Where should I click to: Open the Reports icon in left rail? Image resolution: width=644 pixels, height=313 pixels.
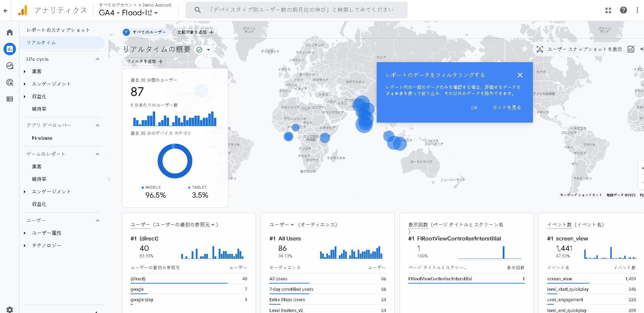(x=10, y=49)
